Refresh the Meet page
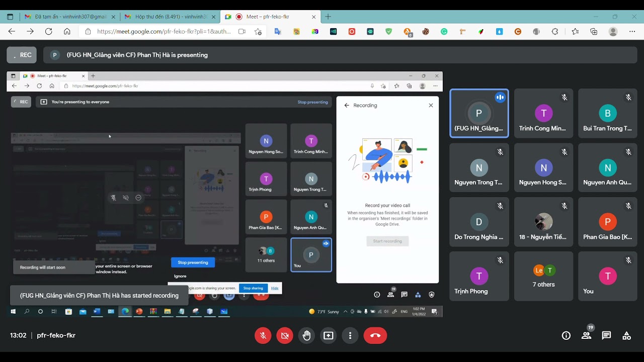Viewport: 644px width, 362px height. click(x=48, y=31)
